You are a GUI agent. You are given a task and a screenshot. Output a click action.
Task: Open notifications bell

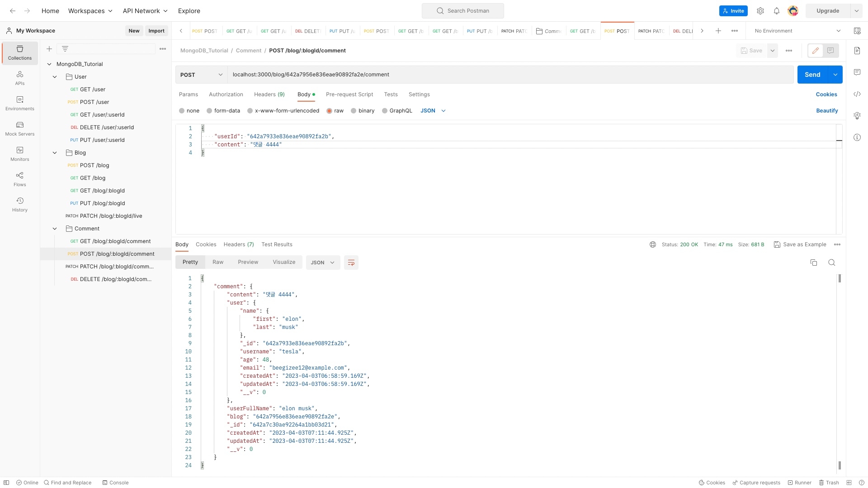[x=777, y=11]
